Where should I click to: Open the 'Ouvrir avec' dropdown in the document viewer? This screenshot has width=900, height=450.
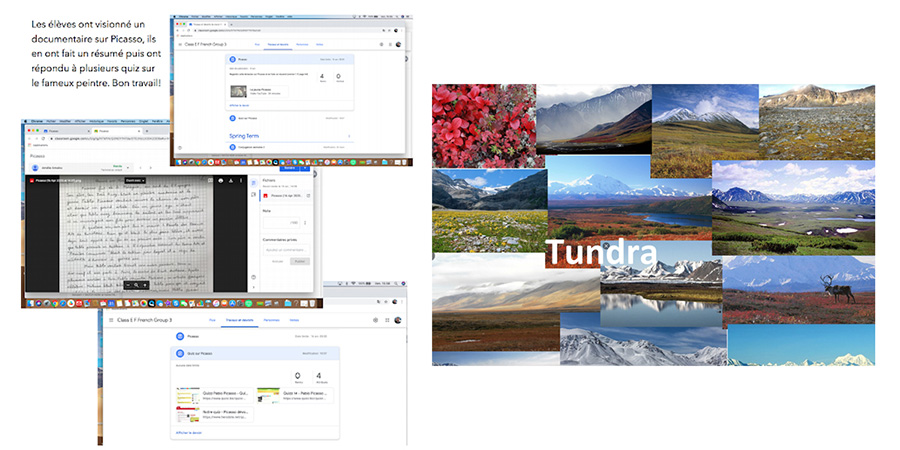(x=135, y=180)
